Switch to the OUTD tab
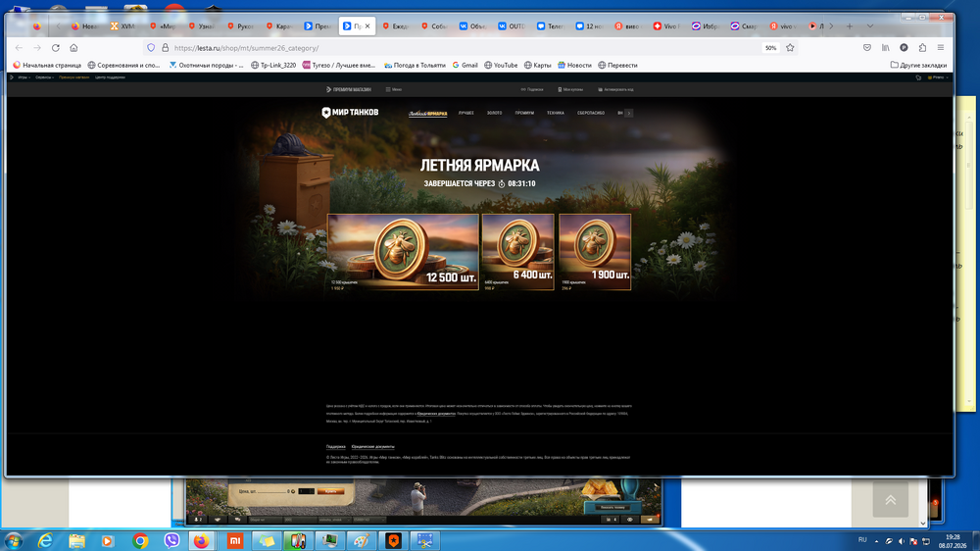This screenshot has width=980, height=551. click(512, 26)
